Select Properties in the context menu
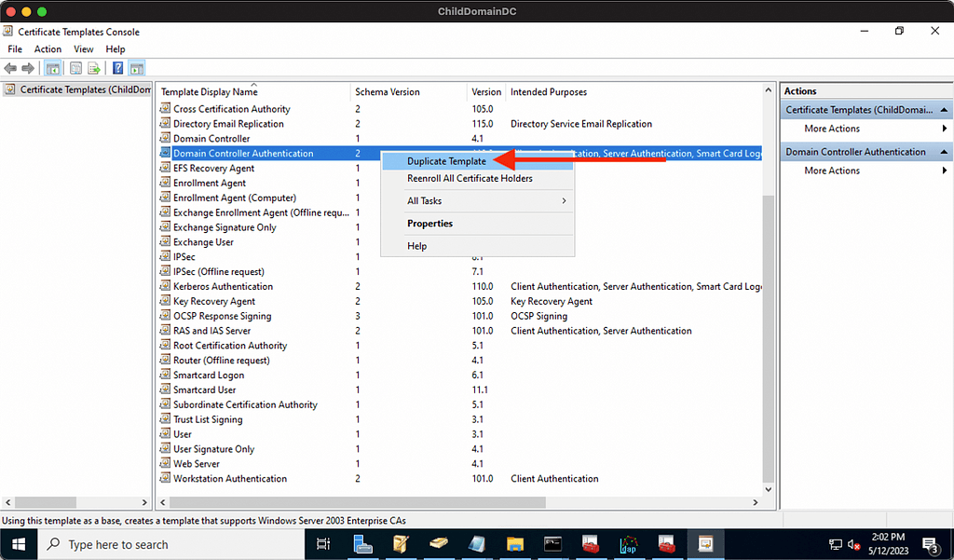The image size is (954, 560). (x=429, y=224)
